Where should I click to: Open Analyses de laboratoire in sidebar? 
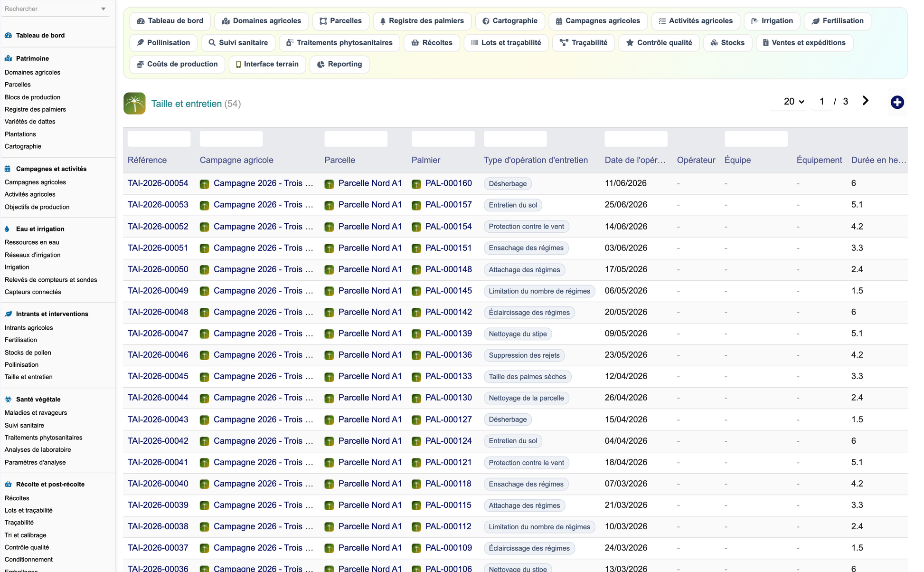[38, 450]
